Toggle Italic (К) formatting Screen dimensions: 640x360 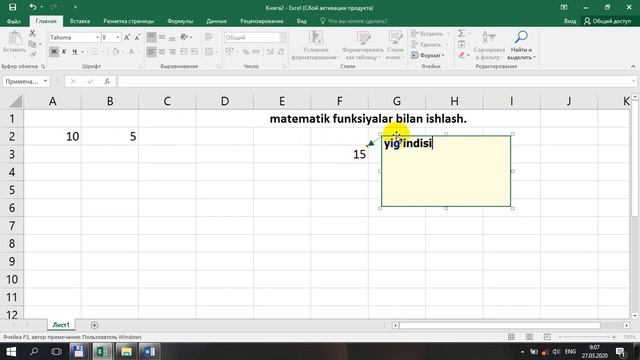[x=64, y=52]
